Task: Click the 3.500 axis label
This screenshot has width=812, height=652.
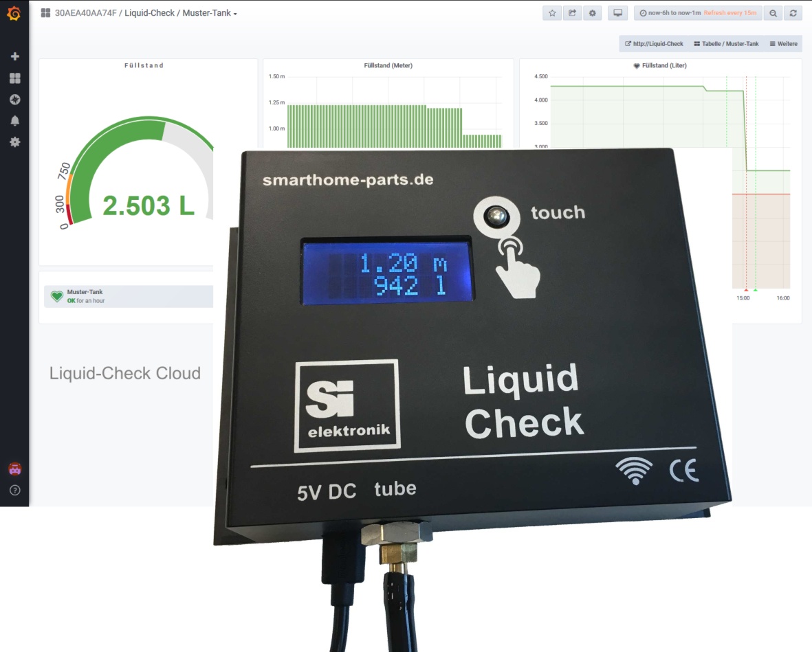Action: coord(541,123)
